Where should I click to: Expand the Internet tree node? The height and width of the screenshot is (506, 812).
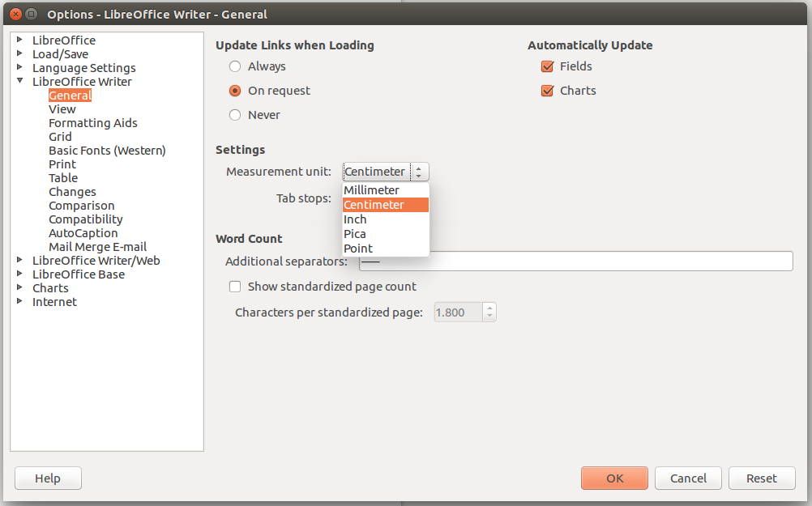(x=19, y=301)
